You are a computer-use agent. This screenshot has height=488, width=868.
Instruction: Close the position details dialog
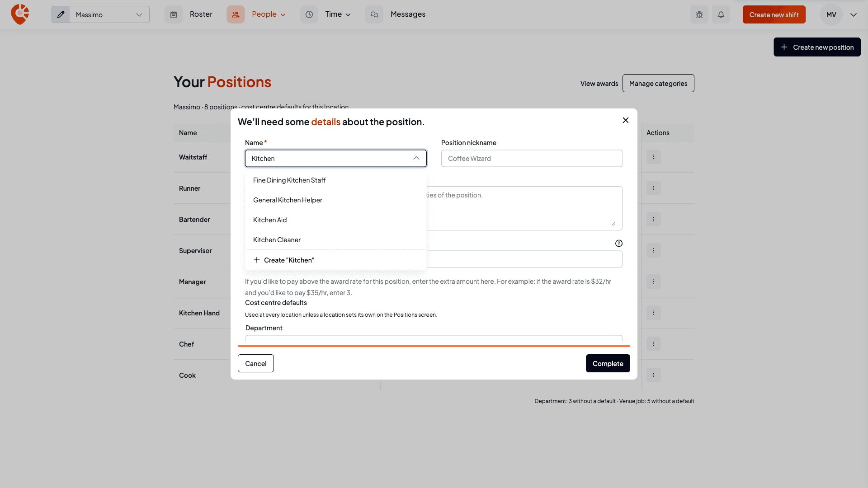pyautogui.click(x=626, y=120)
